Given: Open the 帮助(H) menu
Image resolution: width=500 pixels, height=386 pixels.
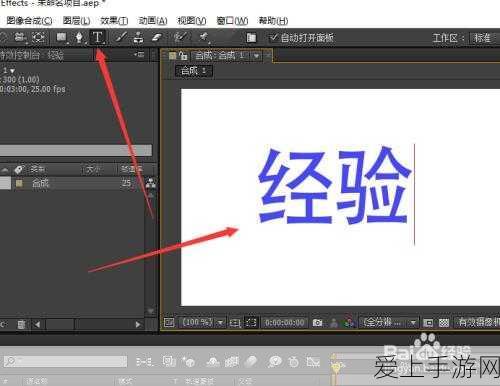Looking at the screenshot, I should pos(273,21).
